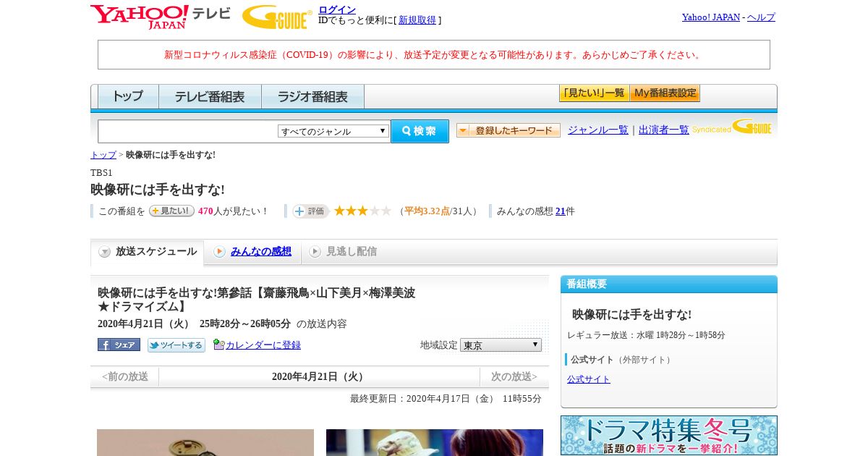Open the G-GUIDE logo beside the Yahoo logo

tap(277, 17)
